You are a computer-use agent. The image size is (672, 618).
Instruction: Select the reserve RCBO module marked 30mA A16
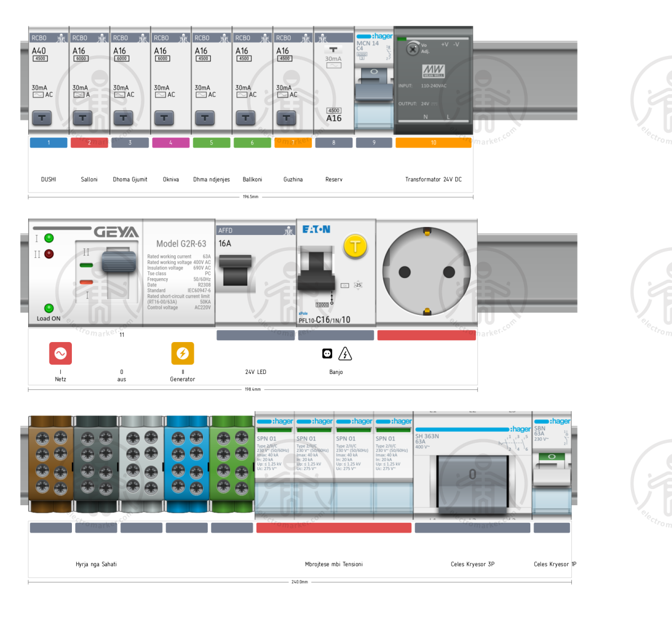(x=334, y=80)
